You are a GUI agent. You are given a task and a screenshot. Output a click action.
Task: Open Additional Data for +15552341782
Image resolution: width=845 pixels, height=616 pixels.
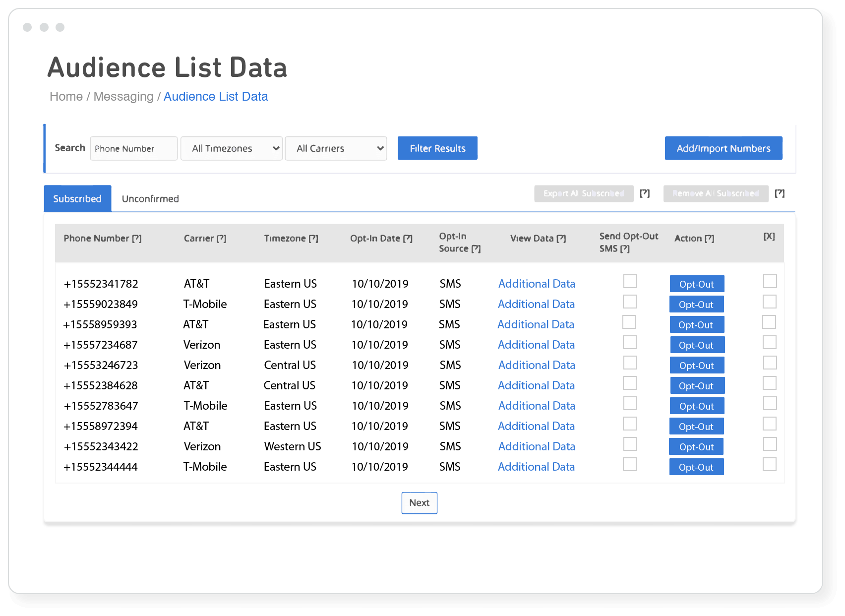click(x=537, y=284)
